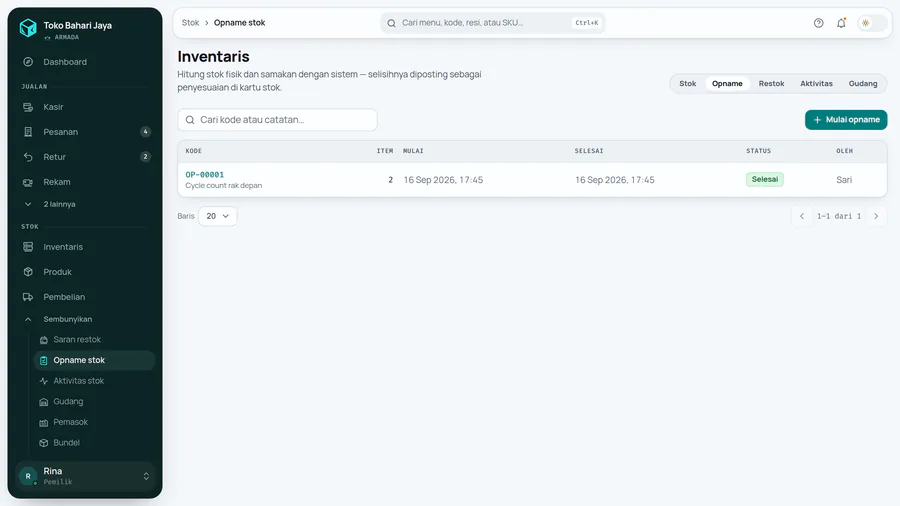Screen dimensions: 900x506
Task: Go to Pemasok in the sidebar
Action: [94, 422]
